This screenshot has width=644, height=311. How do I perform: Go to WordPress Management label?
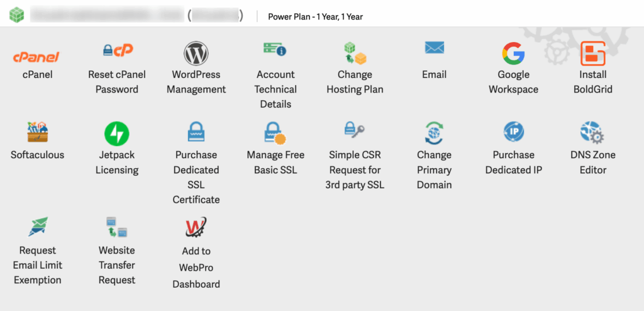(196, 82)
